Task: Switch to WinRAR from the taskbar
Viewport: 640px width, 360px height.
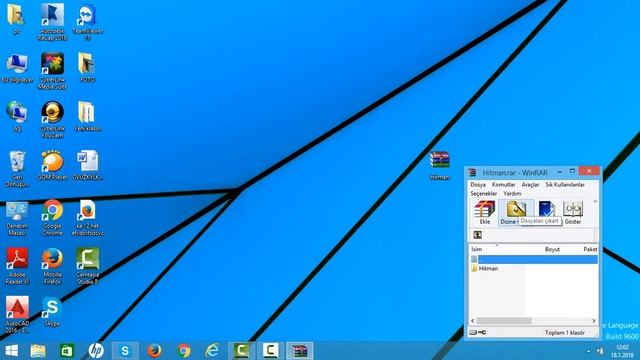Action: pos(300,351)
